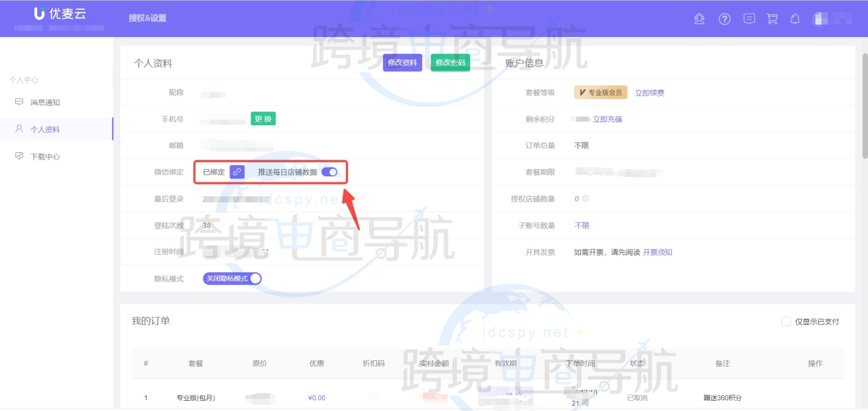The image size is (868, 411).
Task: Click the 专业版(包月) order cell
Action: pos(196,398)
